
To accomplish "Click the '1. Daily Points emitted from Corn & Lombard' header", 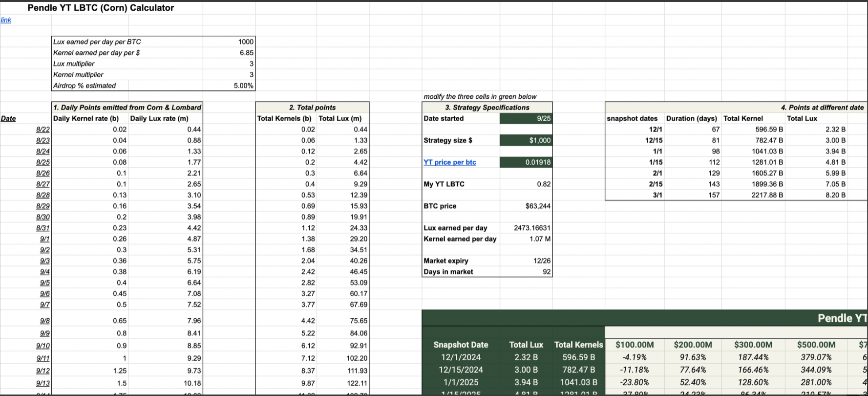I will [127, 108].
